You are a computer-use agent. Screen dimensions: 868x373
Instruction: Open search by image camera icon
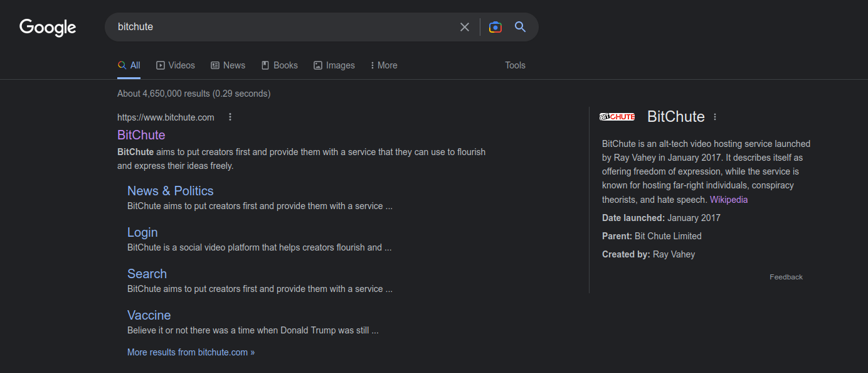point(495,27)
